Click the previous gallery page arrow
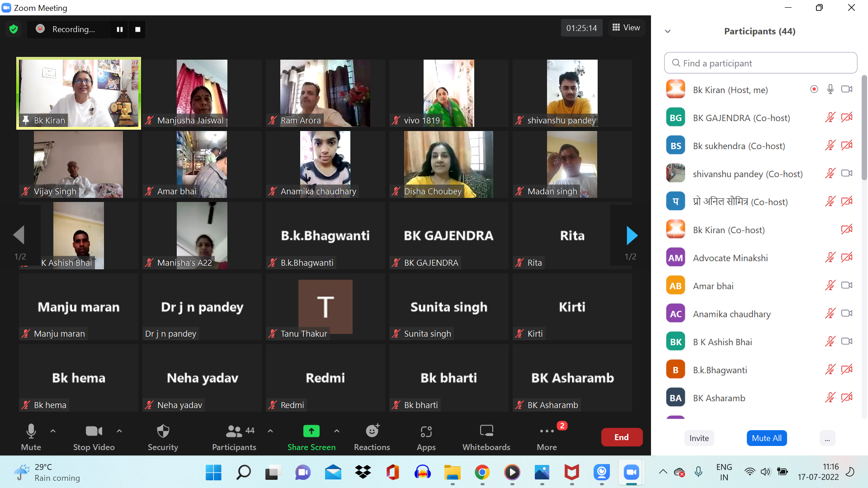The width and height of the screenshot is (868, 488). [19, 235]
